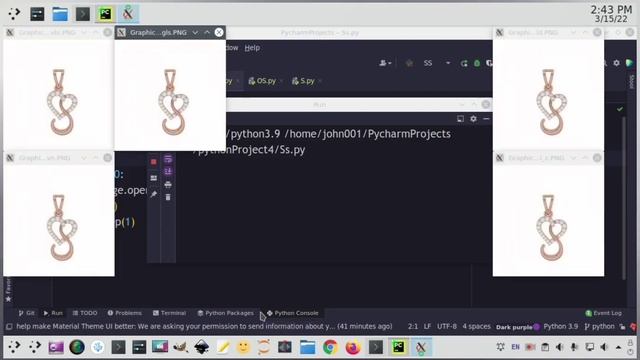
Task: Open the application launcher in top panel
Action: [x=14, y=14]
